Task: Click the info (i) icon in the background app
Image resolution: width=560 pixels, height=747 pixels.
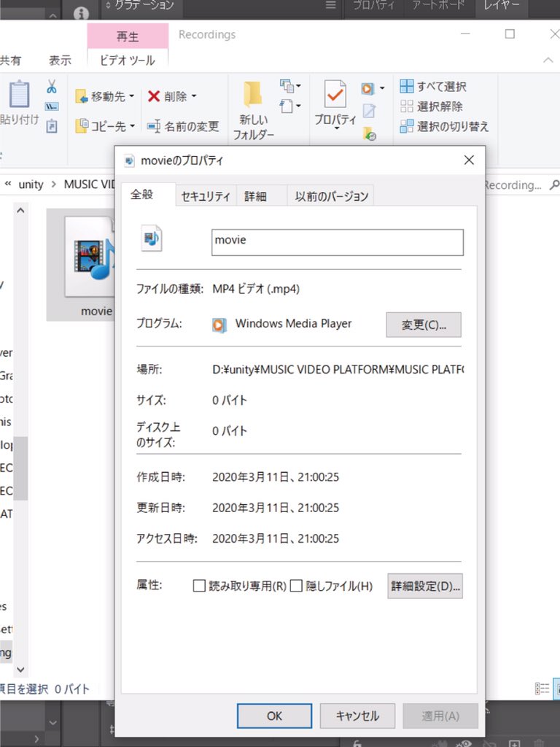Action: (x=82, y=13)
